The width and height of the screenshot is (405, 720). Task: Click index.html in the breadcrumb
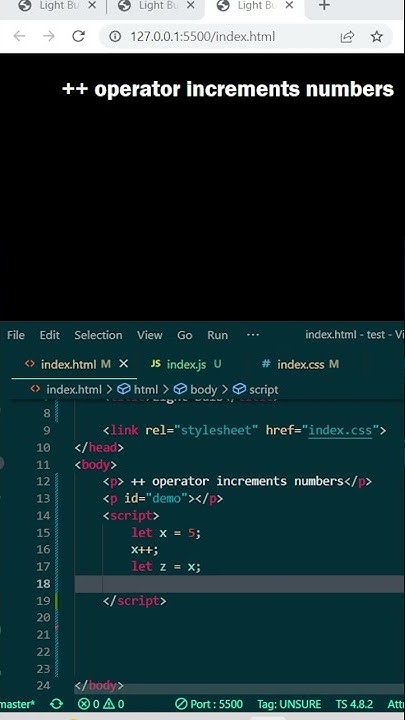tap(74, 389)
